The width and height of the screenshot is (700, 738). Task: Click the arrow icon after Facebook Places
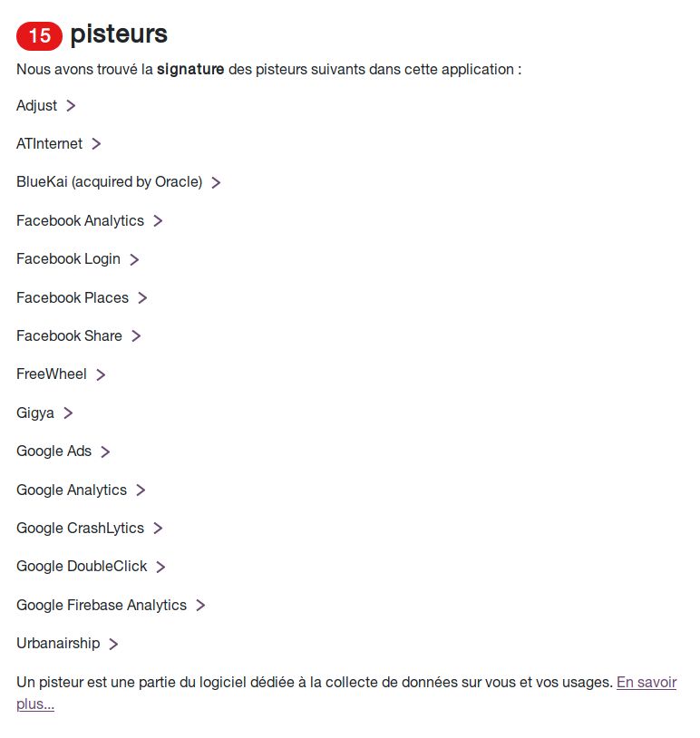pos(142,298)
